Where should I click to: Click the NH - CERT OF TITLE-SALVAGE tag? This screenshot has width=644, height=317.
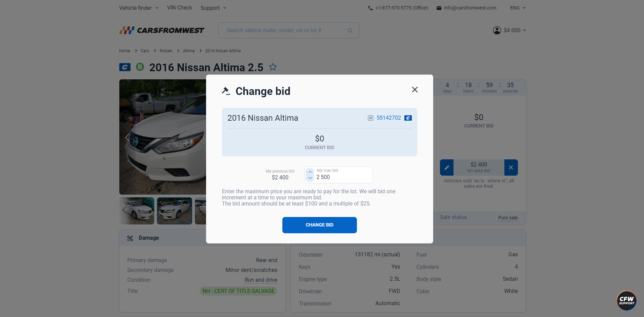pos(238,291)
